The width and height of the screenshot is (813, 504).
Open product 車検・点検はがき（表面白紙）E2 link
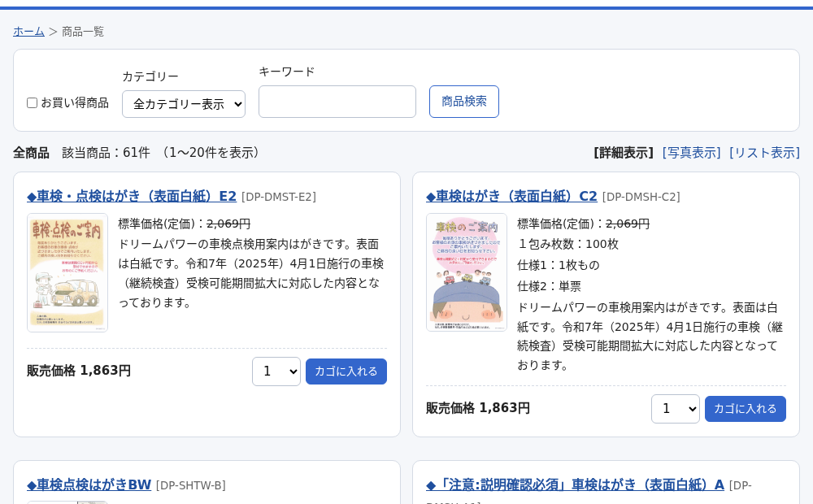[x=132, y=196]
